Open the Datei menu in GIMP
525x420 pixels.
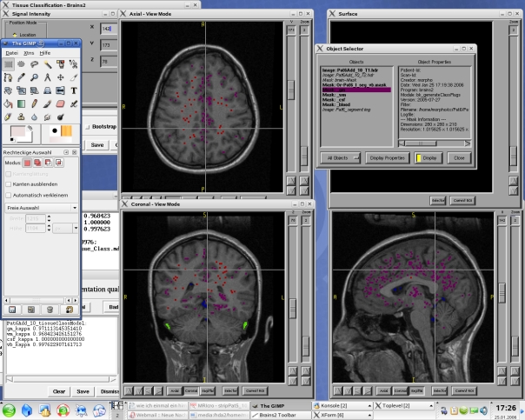click(x=12, y=52)
